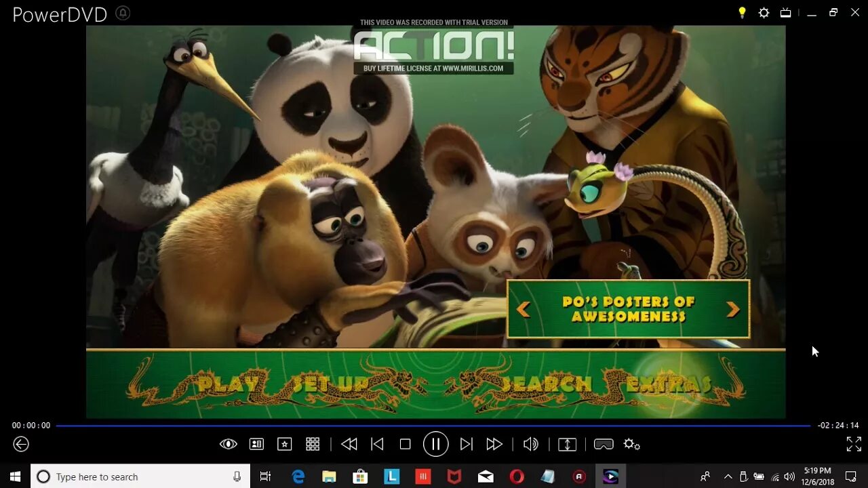Screen dimensions: 868x488
Task: Click left arrow in Po's Posters box
Action: 523,310
